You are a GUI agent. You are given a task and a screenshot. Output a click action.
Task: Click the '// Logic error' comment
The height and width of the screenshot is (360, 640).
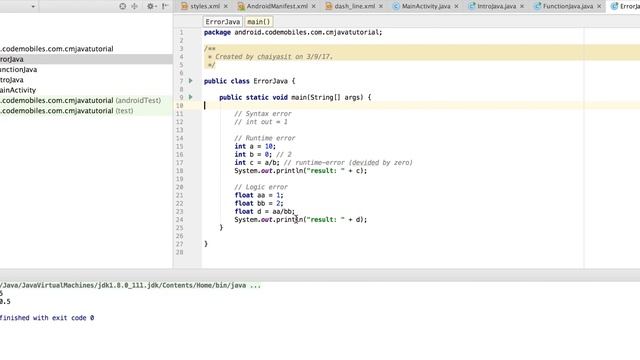click(x=261, y=187)
